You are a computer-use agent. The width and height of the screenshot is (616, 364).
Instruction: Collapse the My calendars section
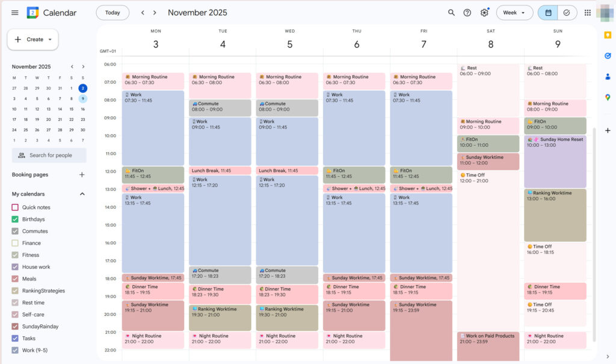(x=82, y=194)
